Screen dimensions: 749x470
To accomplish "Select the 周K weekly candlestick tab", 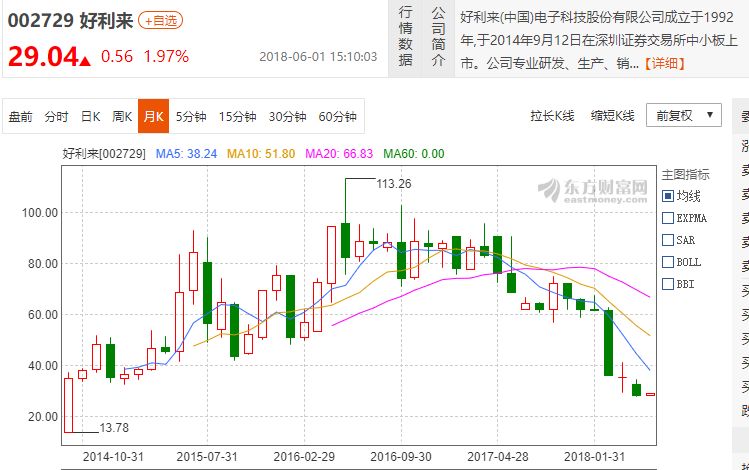I will pyautogui.click(x=122, y=116).
